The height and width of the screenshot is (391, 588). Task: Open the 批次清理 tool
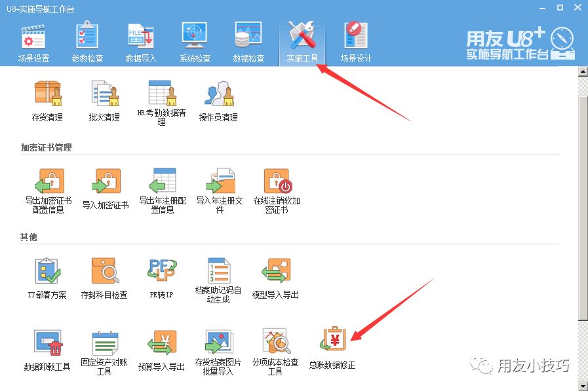tap(104, 101)
